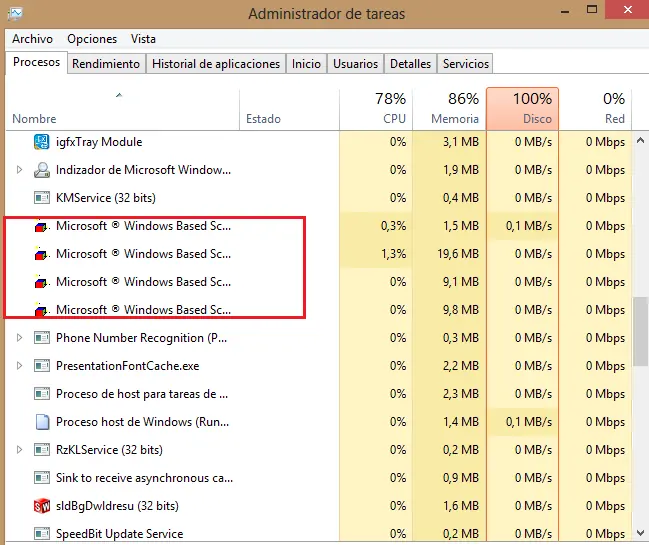Viewport: 649px width, 545px height.
Task: Select the RzKLService (32 bits) process name
Action: coord(109,450)
